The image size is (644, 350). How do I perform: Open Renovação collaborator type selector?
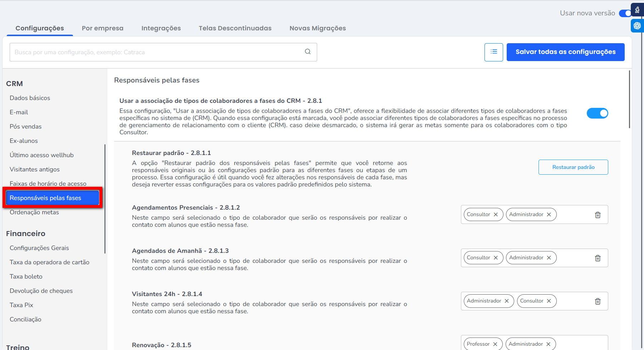pos(572,344)
